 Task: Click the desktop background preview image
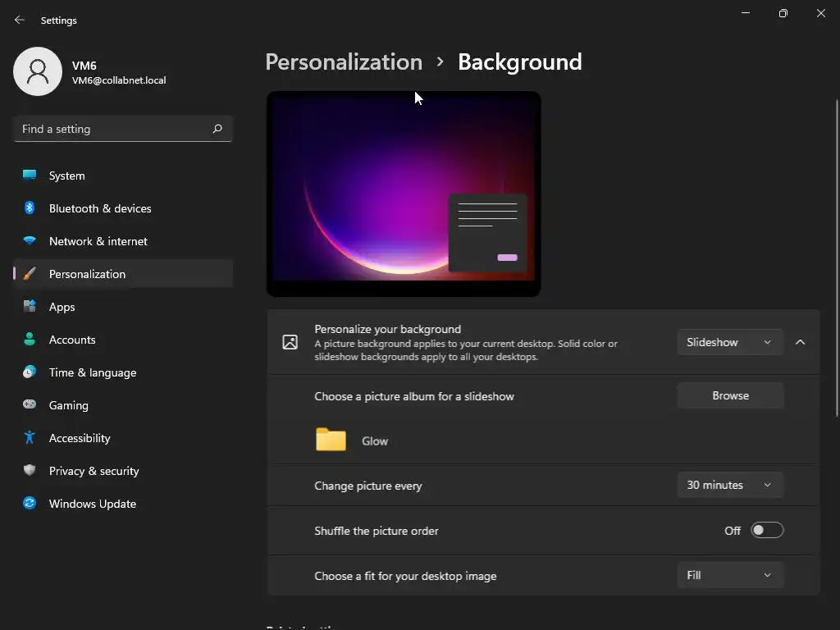pyautogui.click(x=404, y=194)
